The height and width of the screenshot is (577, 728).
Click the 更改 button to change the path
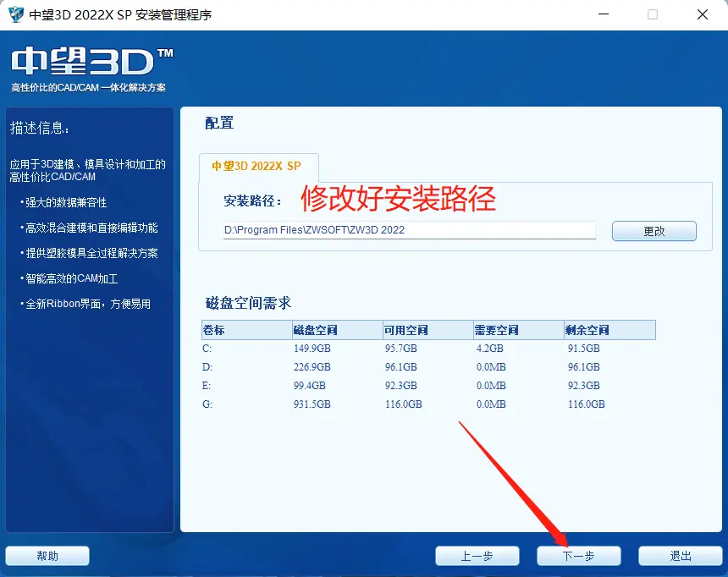click(654, 231)
